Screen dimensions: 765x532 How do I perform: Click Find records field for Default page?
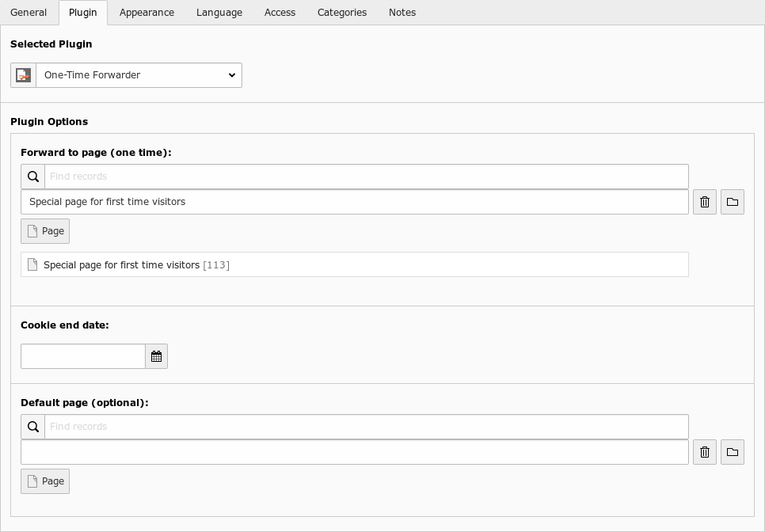click(x=367, y=427)
